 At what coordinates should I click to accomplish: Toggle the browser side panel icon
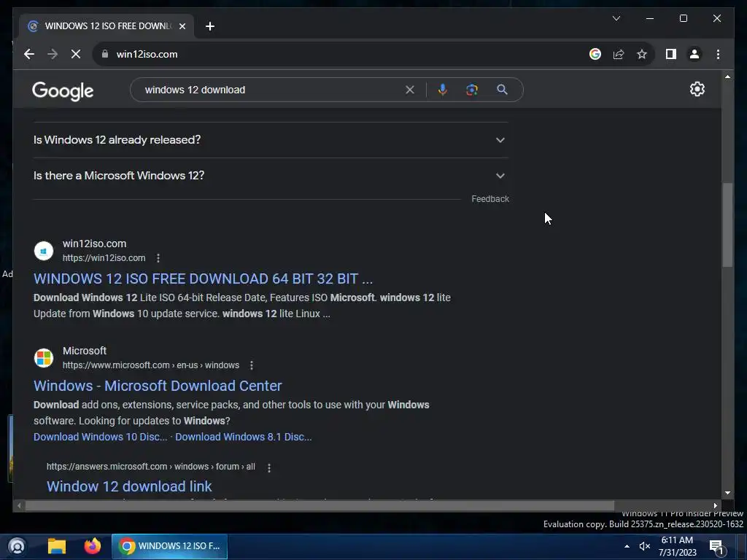[x=671, y=54]
